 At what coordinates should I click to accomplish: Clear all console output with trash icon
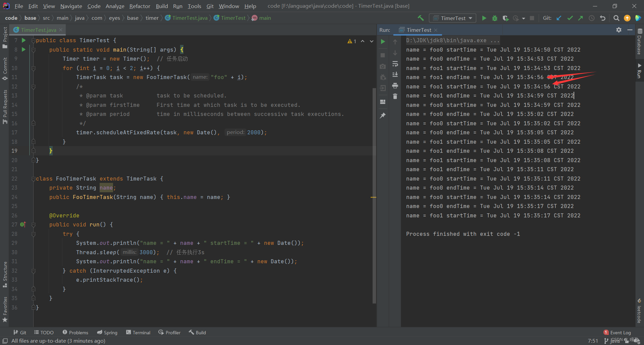[x=395, y=96]
